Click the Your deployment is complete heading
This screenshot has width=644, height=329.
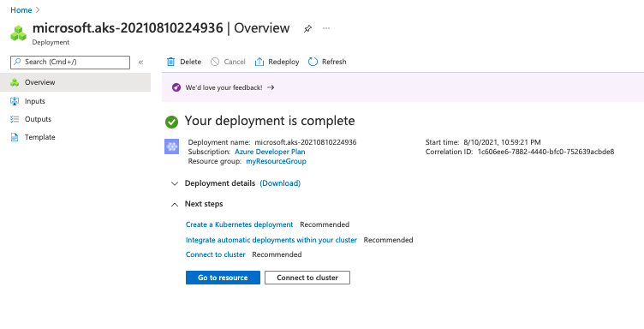click(x=270, y=121)
